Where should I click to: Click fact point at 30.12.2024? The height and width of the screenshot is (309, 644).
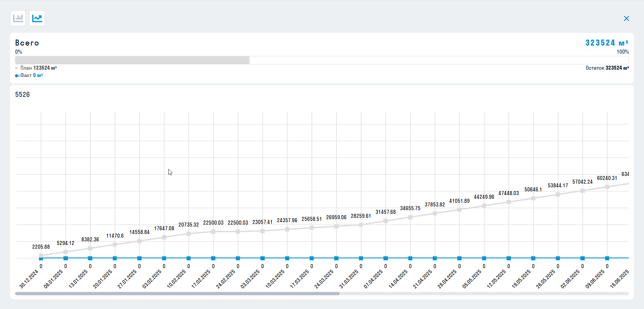41,258
